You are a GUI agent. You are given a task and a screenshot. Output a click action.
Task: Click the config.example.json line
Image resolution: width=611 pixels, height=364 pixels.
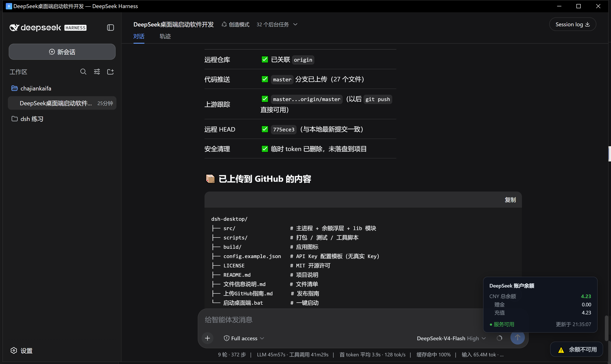(296, 256)
